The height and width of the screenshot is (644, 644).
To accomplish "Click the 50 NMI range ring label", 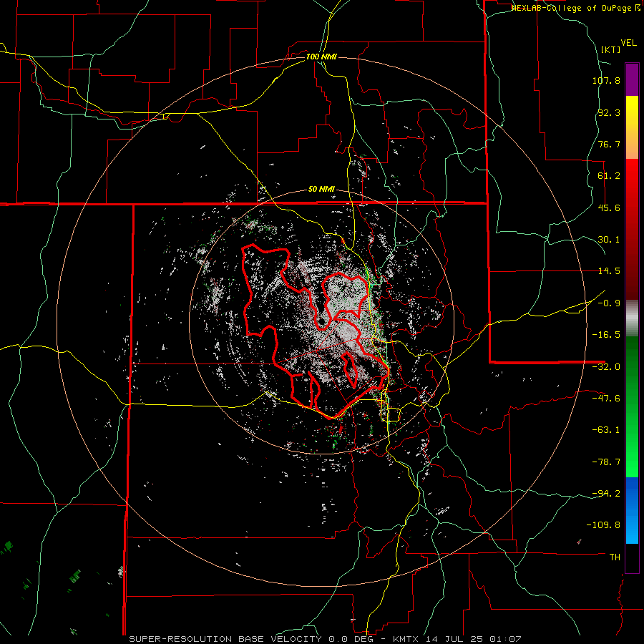I will pyautogui.click(x=321, y=190).
